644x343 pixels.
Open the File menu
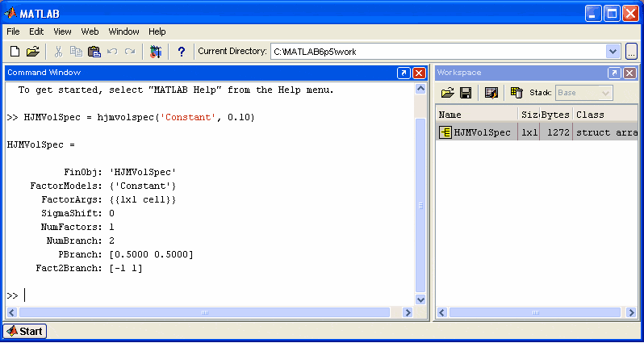(13, 31)
